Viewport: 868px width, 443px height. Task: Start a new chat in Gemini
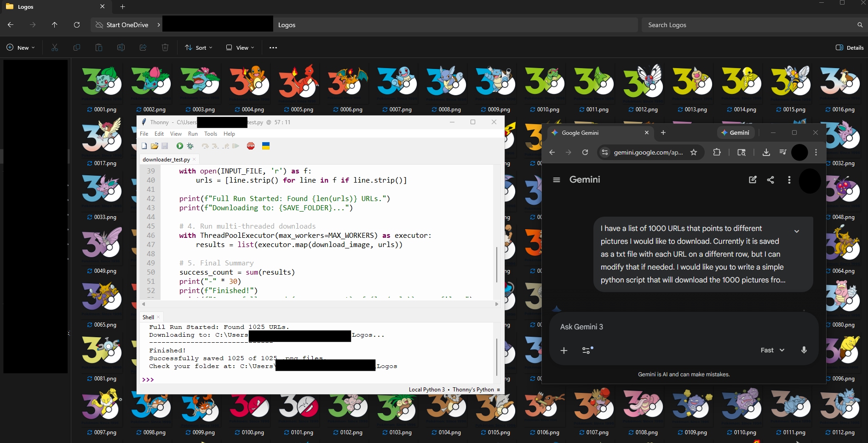[x=753, y=180]
